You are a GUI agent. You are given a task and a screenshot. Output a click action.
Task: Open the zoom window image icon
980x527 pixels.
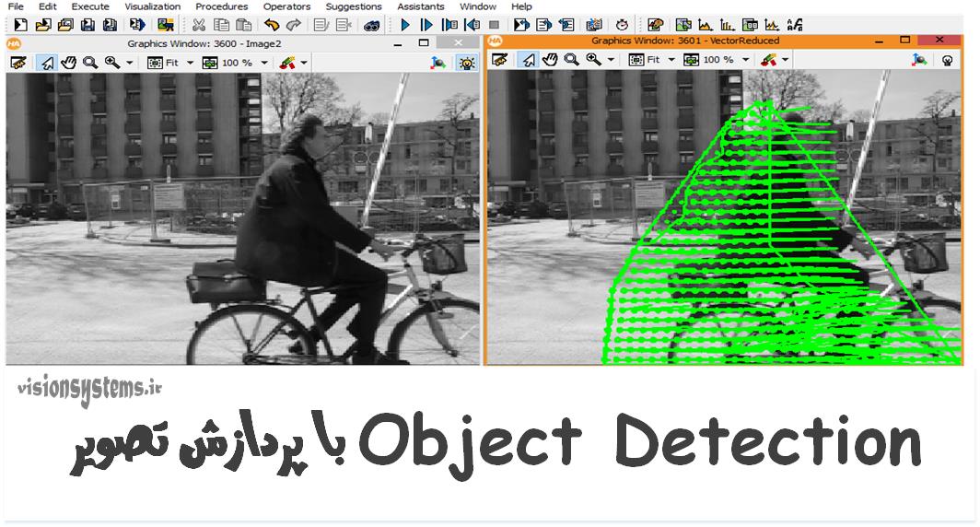pyautogui.click(x=683, y=25)
